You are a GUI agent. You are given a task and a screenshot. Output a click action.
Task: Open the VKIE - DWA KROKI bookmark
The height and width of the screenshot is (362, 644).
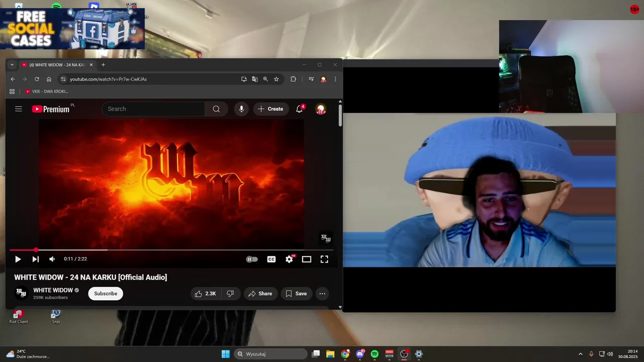[x=46, y=92]
